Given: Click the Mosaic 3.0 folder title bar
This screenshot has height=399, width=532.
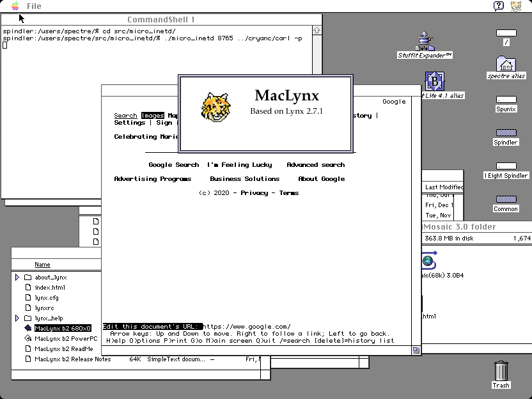Looking at the screenshot, I should coord(477,226).
